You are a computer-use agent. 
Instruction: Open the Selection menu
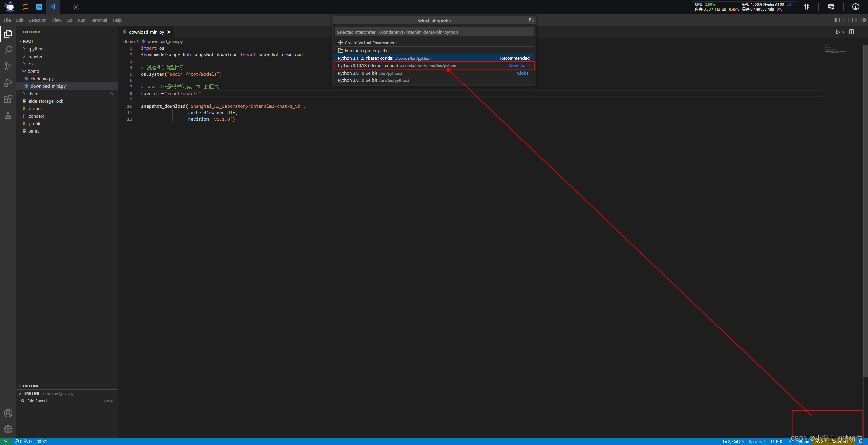(x=37, y=20)
